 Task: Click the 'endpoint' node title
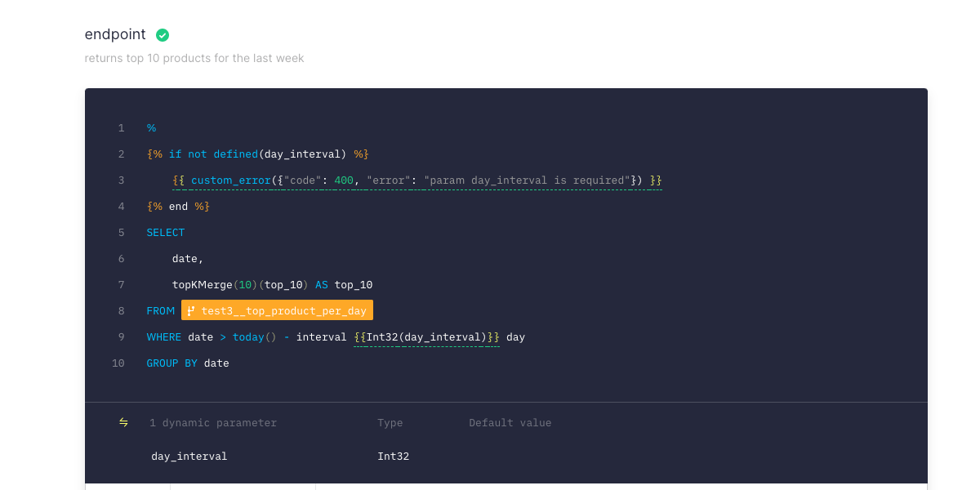pyautogui.click(x=115, y=35)
